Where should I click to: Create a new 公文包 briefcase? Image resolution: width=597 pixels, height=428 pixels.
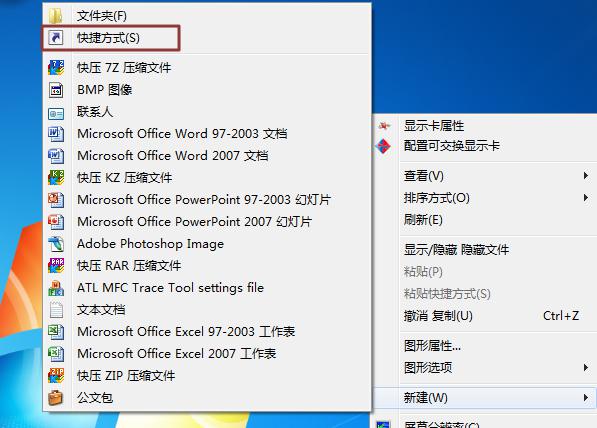click(x=207, y=398)
